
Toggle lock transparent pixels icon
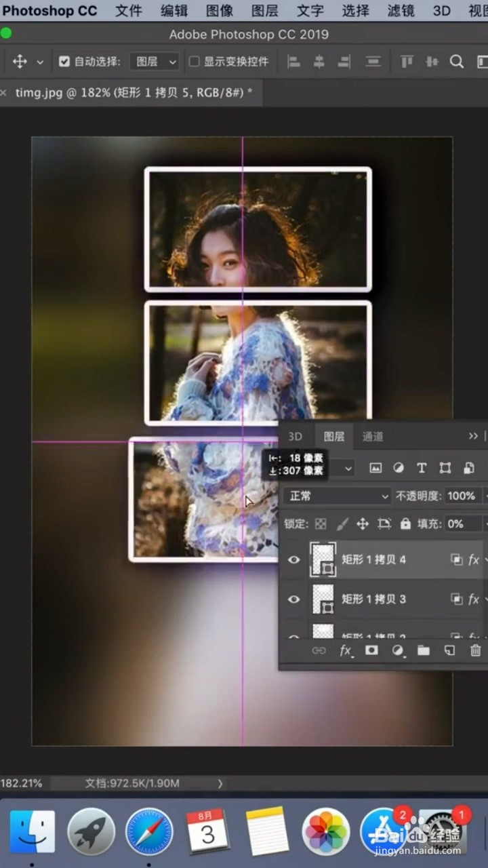[321, 524]
